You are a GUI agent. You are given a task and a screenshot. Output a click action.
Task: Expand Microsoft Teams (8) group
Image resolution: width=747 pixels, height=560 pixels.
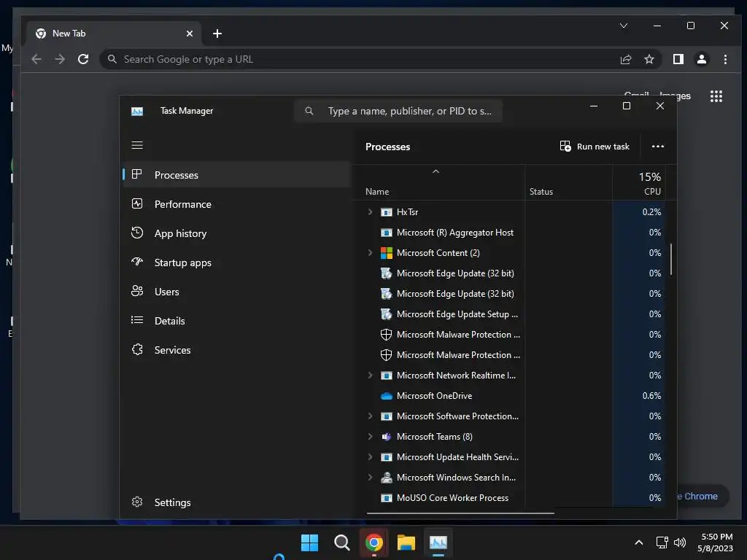(x=370, y=437)
